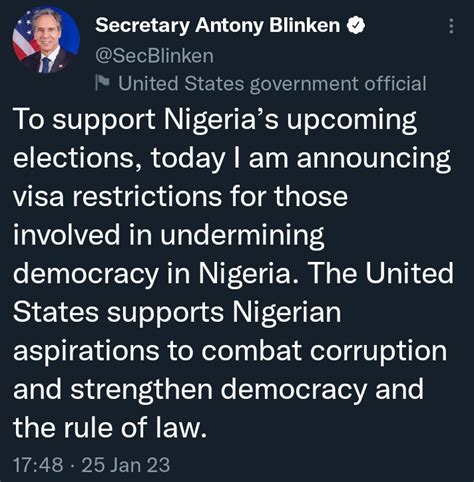This screenshot has height=482, width=474.
Task: Click the line 'States supports Nigerian'
Action: [x=177, y=313]
